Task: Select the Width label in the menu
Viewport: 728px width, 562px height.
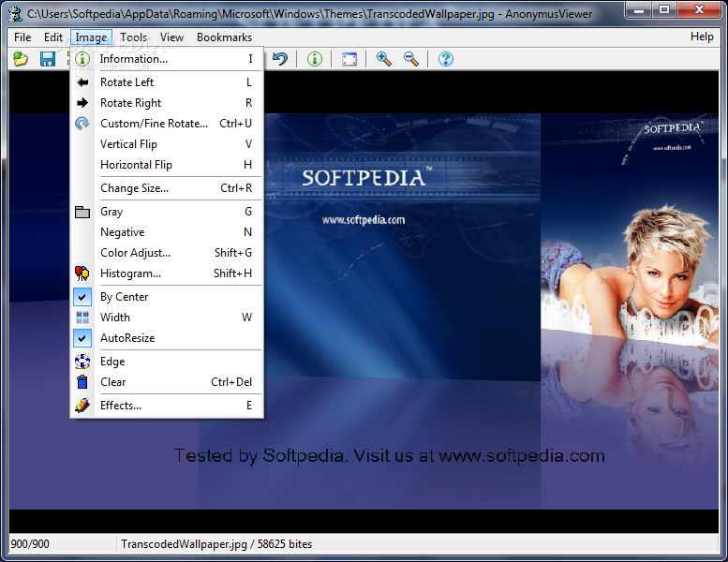Action: pyautogui.click(x=115, y=318)
